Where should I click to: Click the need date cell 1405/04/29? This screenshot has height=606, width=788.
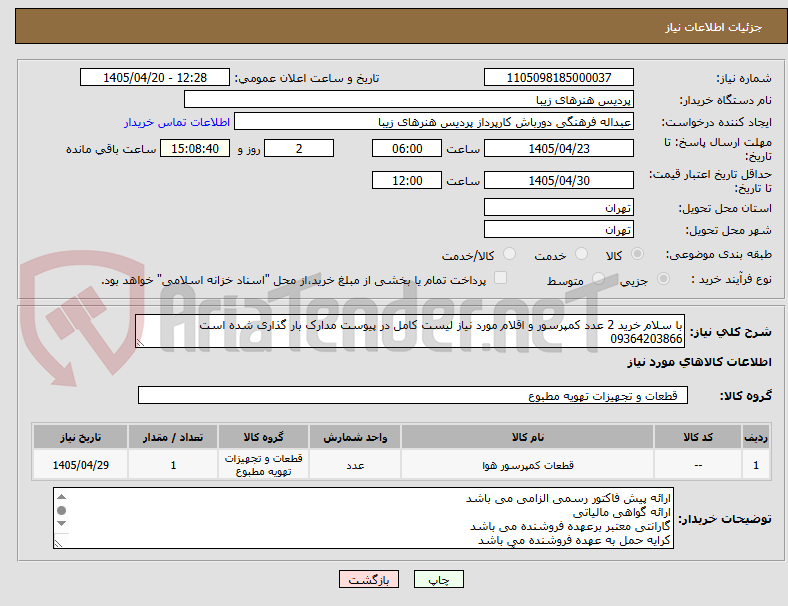coord(80,465)
